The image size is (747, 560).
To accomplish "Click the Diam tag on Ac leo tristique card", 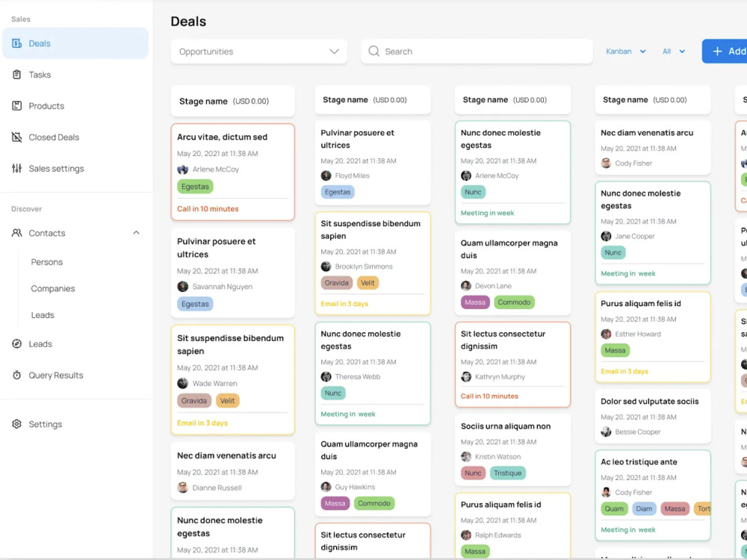I will pyautogui.click(x=644, y=509).
